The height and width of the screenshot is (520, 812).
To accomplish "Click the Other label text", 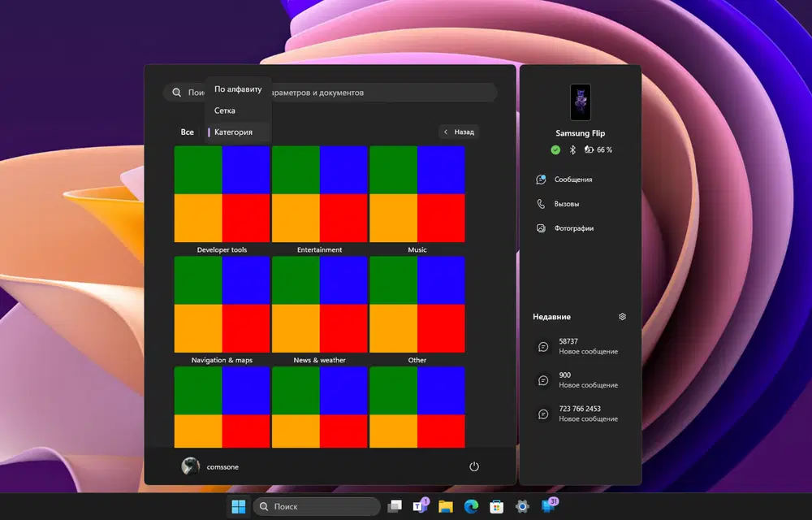I will pyautogui.click(x=417, y=360).
